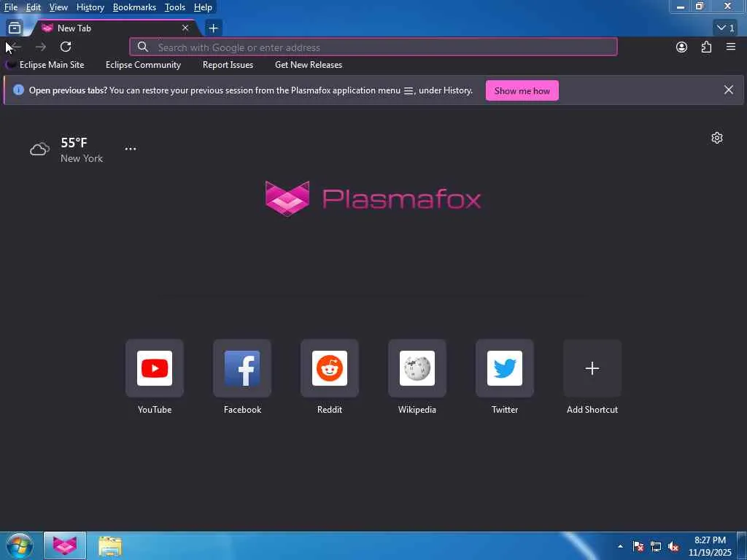
Task: Open the Windows Start menu
Action: pos(19,545)
